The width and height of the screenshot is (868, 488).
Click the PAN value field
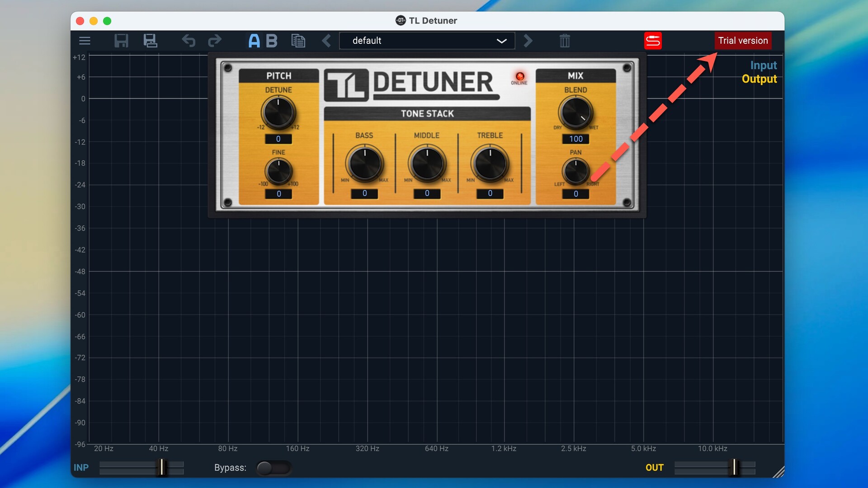pyautogui.click(x=576, y=194)
